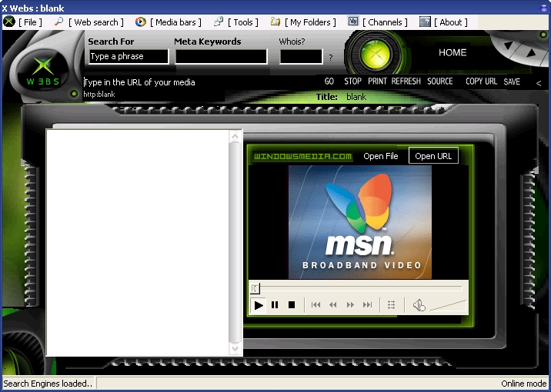This screenshot has height=392, width=551.
Task: Click the skip to next track button
Action: pos(367,305)
